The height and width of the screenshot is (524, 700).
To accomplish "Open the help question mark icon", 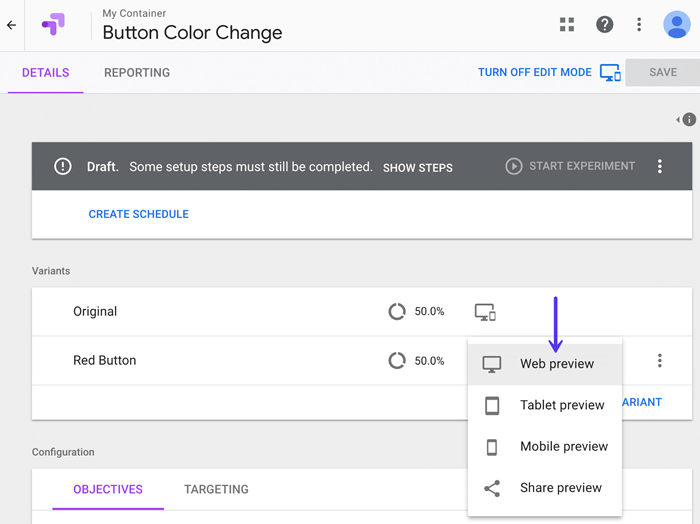I will point(604,25).
